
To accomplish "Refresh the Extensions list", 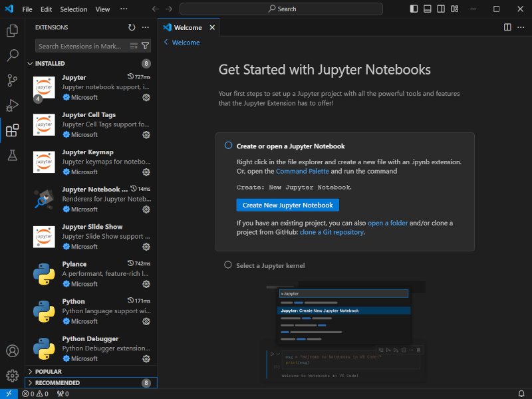I will (x=132, y=27).
